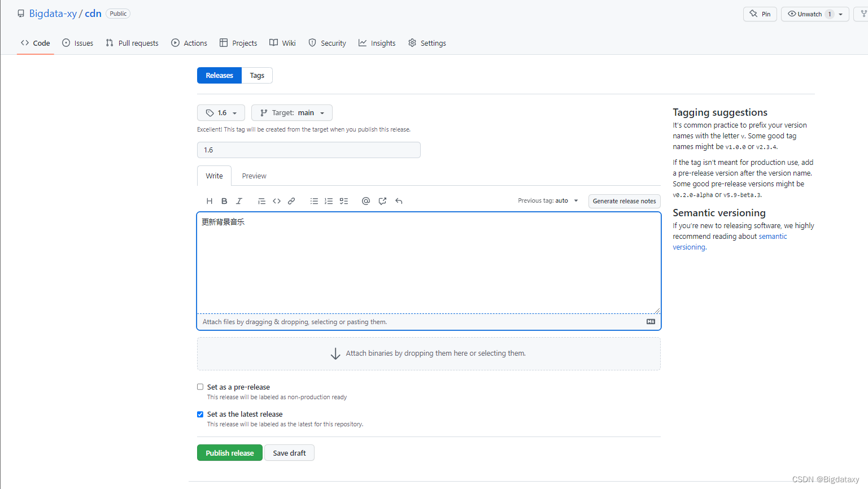Insert a bulleted list
Image resolution: width=868 pixels, height=489 pixels.
[314, 201]
